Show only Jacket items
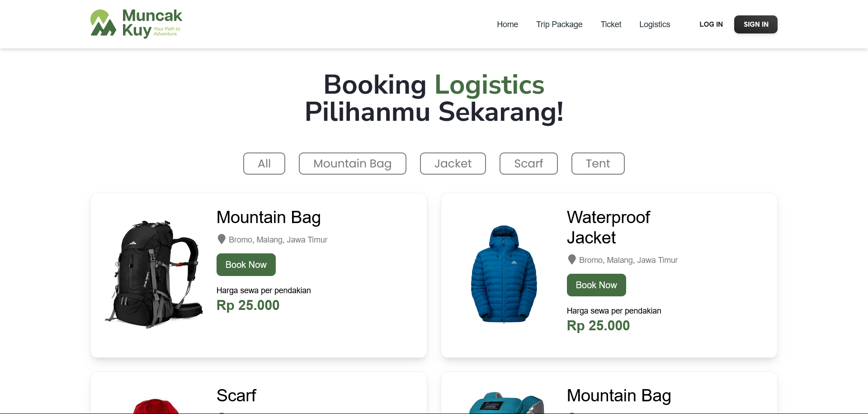Image resolution: width=868 pixels, height=414 pixels. point(453,163)
